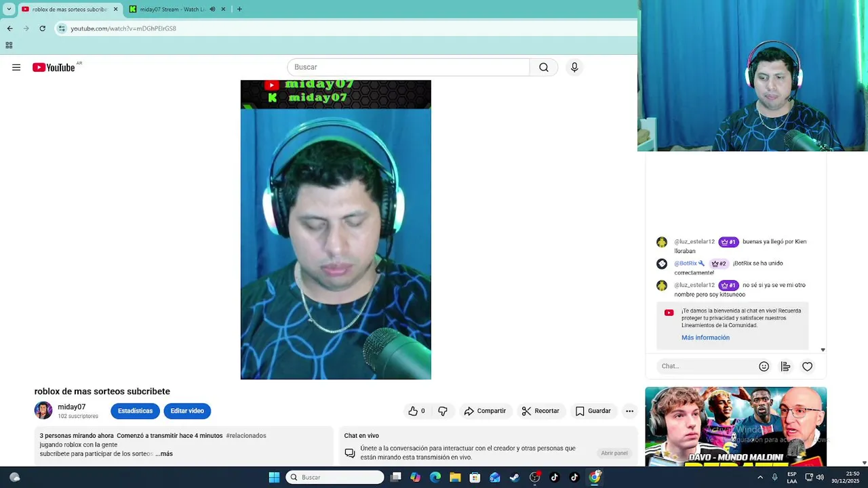Show hidden system tray icons

pyautogui.click(x=759, y=477)
